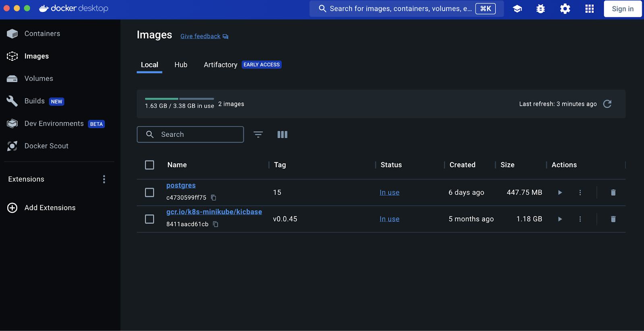Viewport: 644px width, 331px height.
Task: Click the disk usage progress bar
Action: click(x=180, y=99)
